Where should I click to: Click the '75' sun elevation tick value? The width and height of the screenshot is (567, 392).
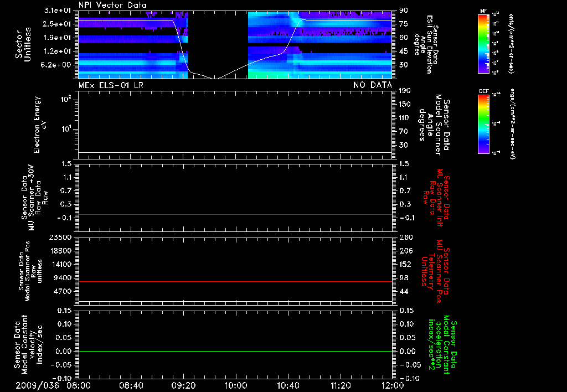tap(404, 24)
